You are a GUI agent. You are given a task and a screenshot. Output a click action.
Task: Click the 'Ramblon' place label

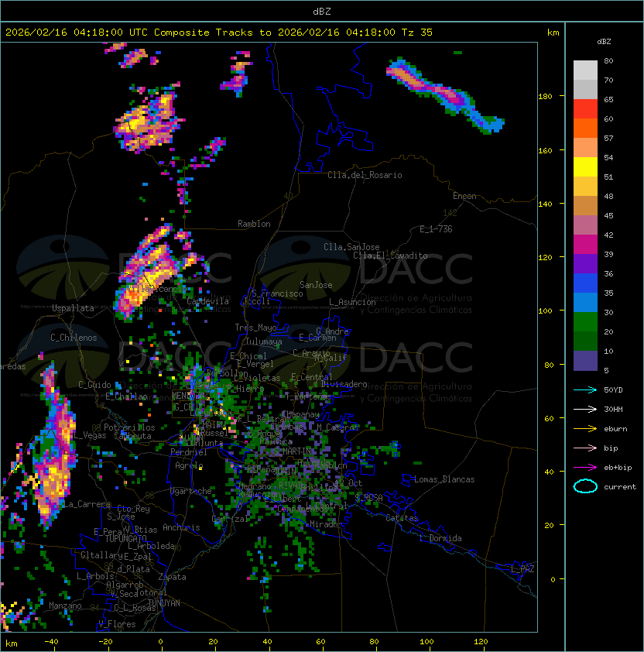click(254, 224)
